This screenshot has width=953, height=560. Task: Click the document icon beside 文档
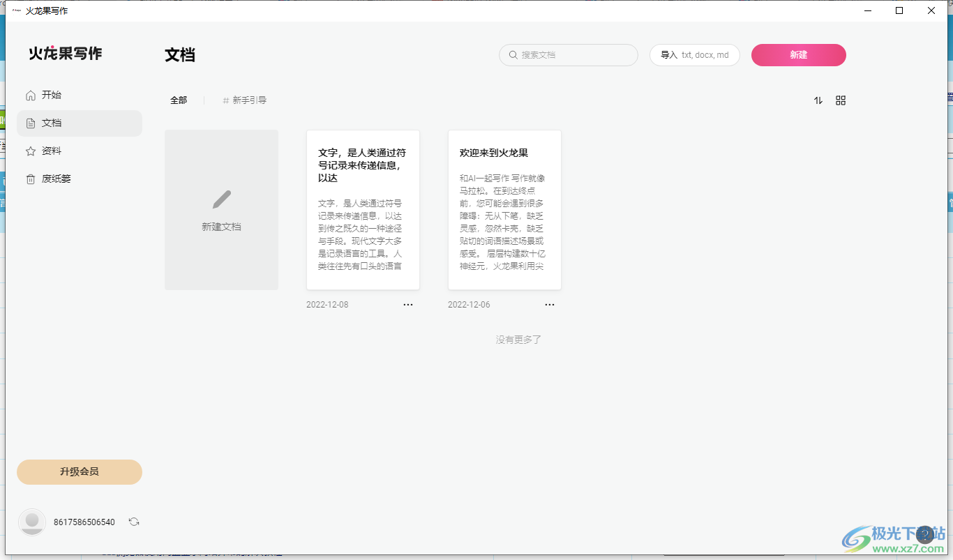[x=31, y=123]
